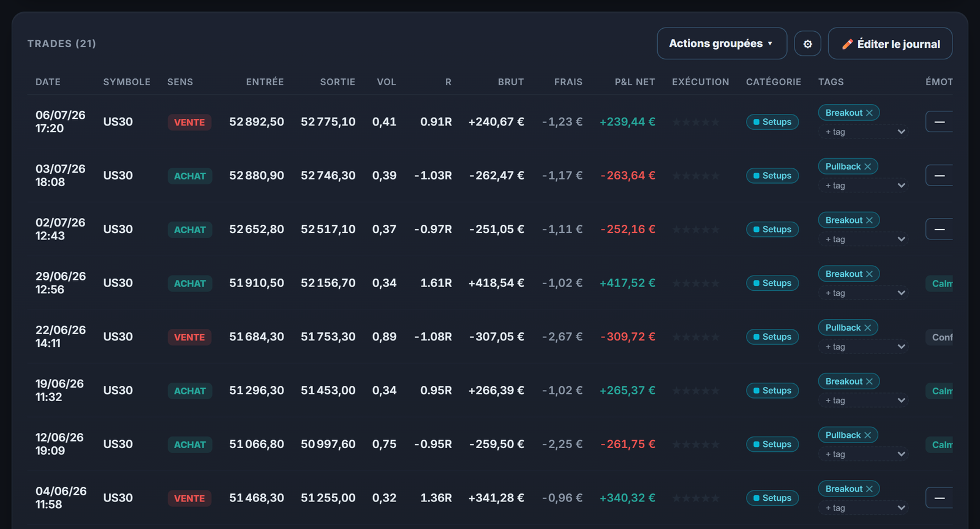Sort by the DATE column header
Screen dimensions: 980x529
48,82
